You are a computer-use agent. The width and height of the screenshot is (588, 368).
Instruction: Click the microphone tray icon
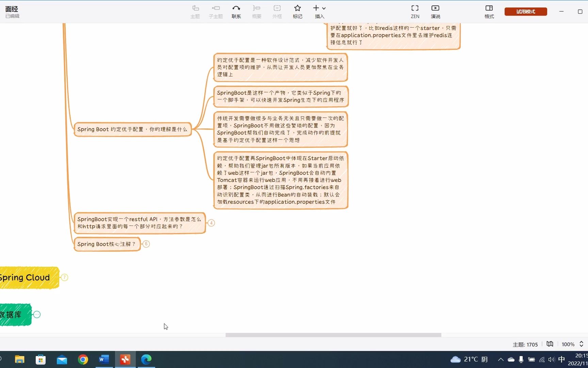click(521, 359)
